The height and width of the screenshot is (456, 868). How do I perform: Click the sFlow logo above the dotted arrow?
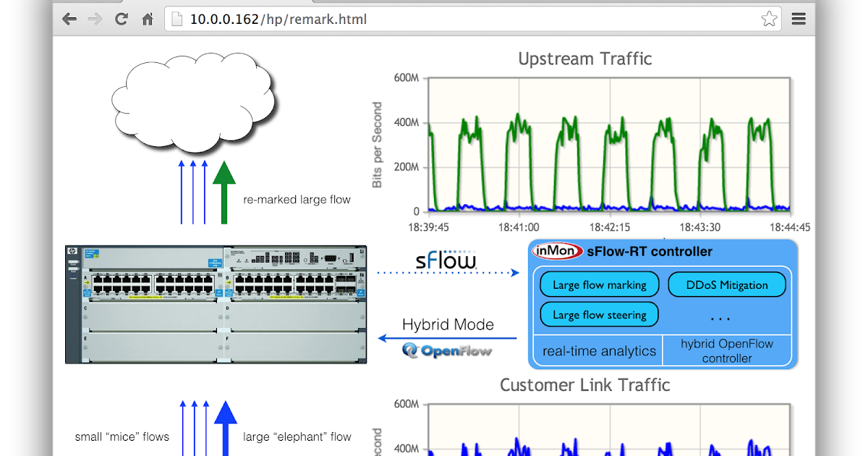[444, 261]
